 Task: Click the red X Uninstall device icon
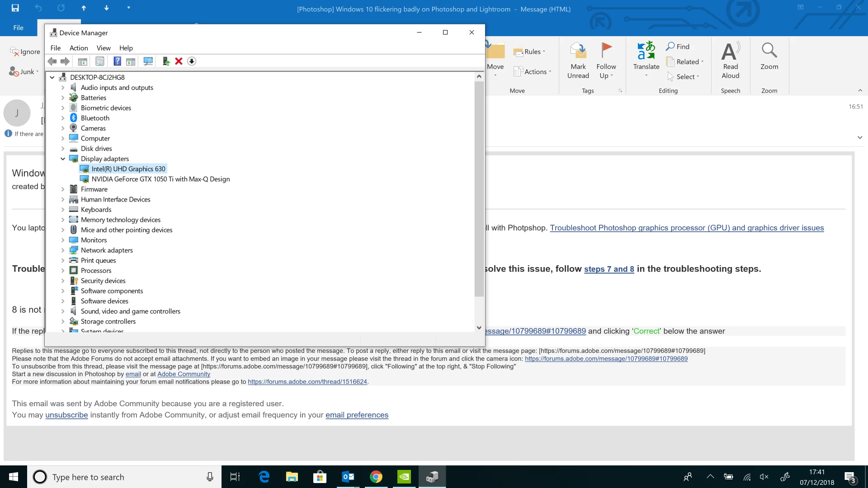coord(179,61)
